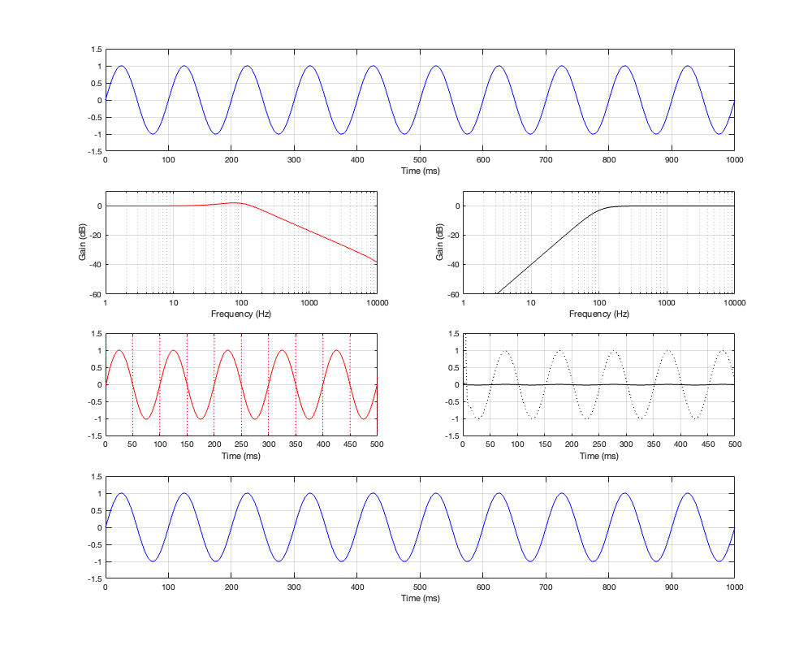Click the 'Time (ms)' label under the bottom plot
Viewport: 812px width, 650px height.
coord(420,598)
